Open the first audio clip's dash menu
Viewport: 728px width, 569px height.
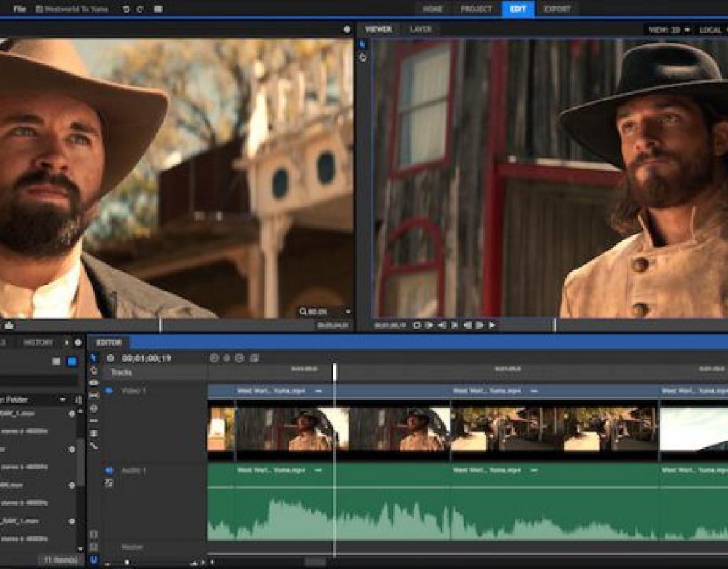pos(318,471)
